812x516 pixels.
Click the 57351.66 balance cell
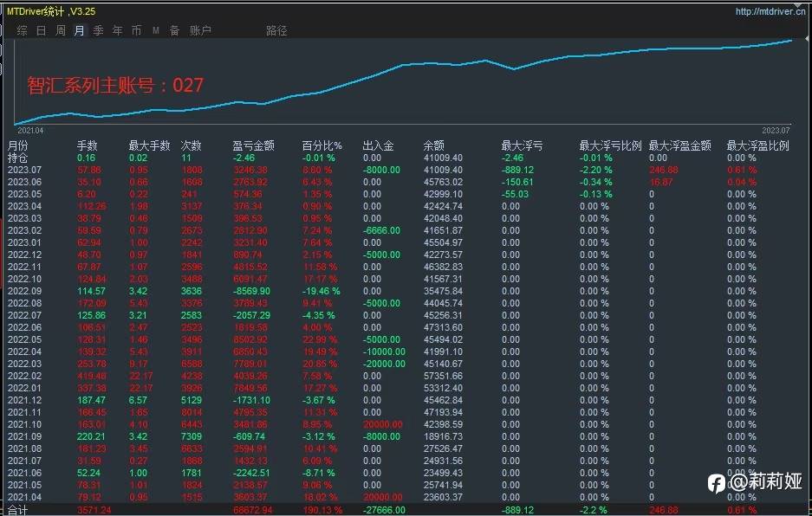pyautogui.click(x=443, y=376)
